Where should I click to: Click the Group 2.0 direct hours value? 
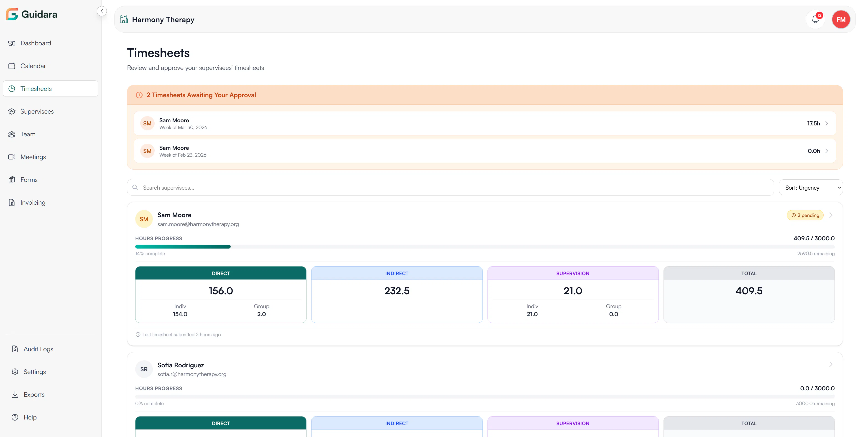(261, 314)
